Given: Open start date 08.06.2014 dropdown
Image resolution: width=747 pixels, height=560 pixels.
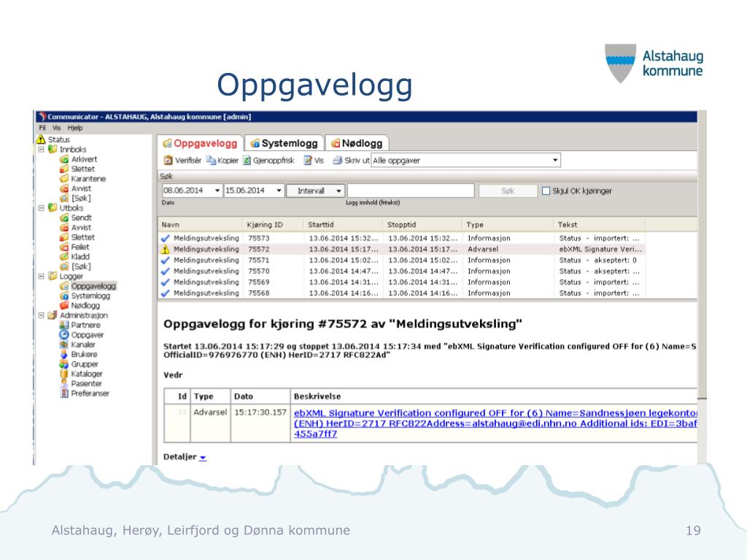Looking at the screenshot, I should (217, 190).
